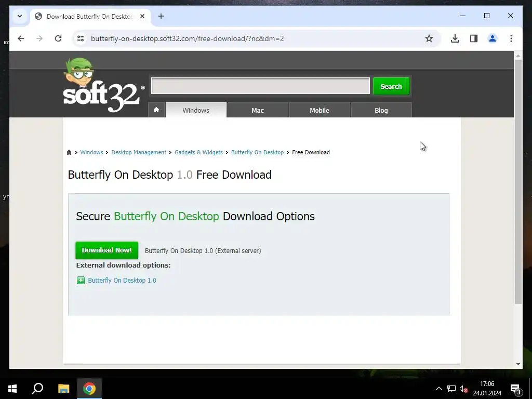Open site information icon in address bar

81,38
